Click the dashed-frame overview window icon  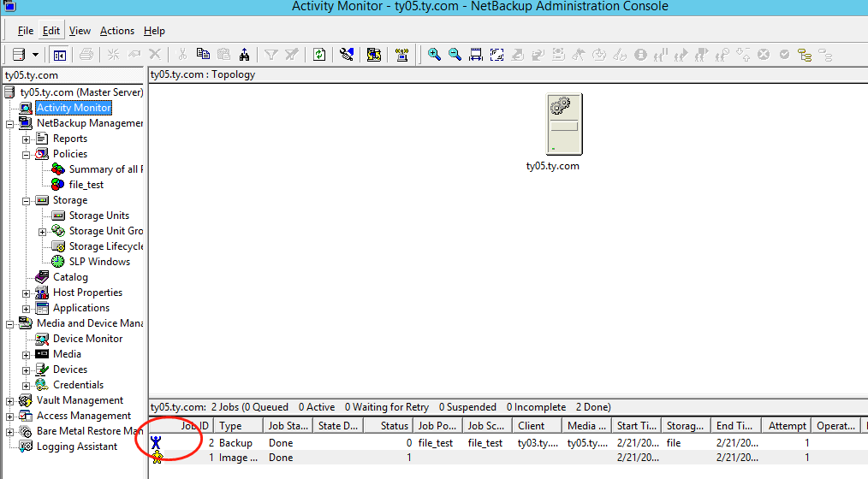[496, 54]
